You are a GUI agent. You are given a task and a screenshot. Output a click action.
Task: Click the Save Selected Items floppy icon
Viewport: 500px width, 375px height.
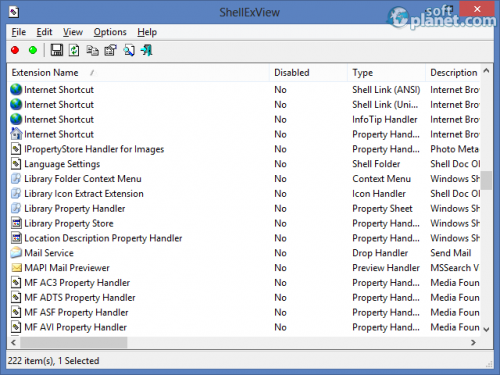click(x=56, y=50)
